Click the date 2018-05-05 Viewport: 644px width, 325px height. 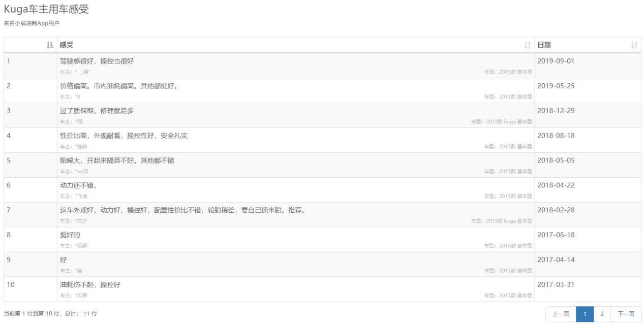tap(556, 160)
